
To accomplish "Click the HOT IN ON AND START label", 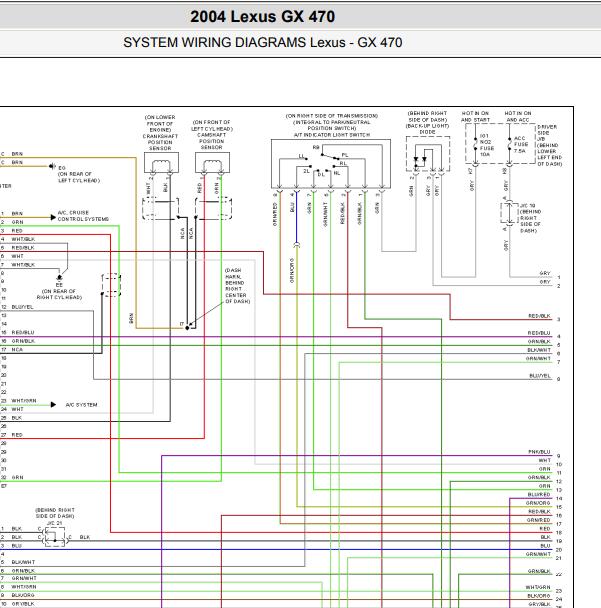I will click(x=475, y=117).
